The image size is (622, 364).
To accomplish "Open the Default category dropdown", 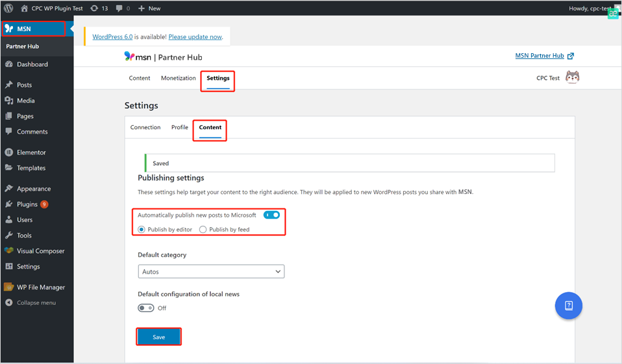I will click(x=211, y=272).
